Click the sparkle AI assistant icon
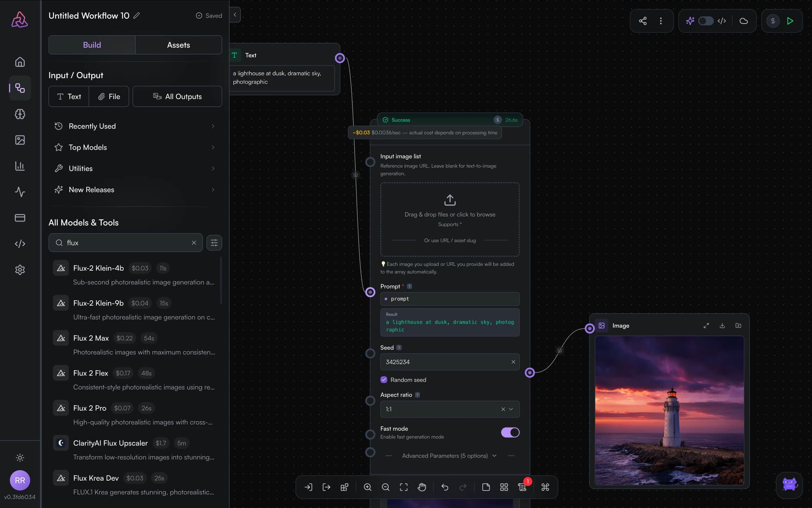Viewport: 812px width, 508px height. (690, 21)
